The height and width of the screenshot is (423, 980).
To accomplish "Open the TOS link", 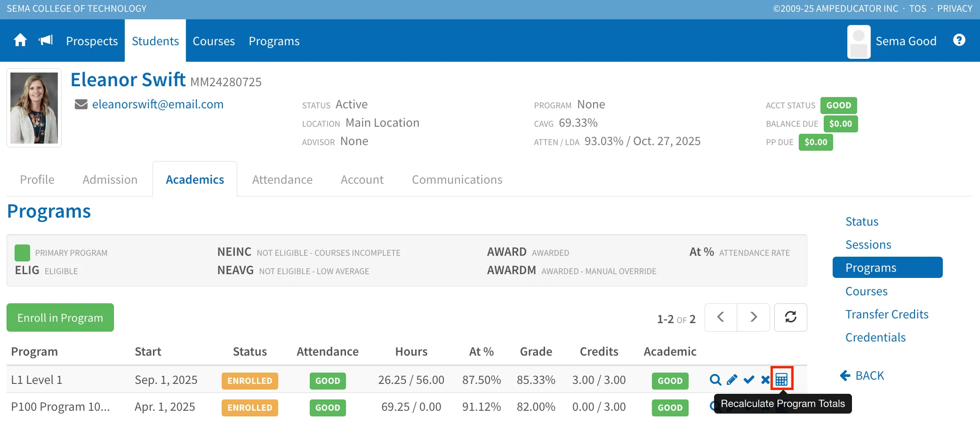I will 917,8.
